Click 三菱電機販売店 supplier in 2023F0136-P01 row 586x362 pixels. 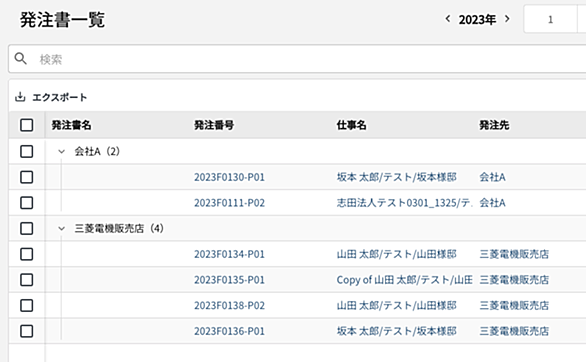tap(514, 331)
